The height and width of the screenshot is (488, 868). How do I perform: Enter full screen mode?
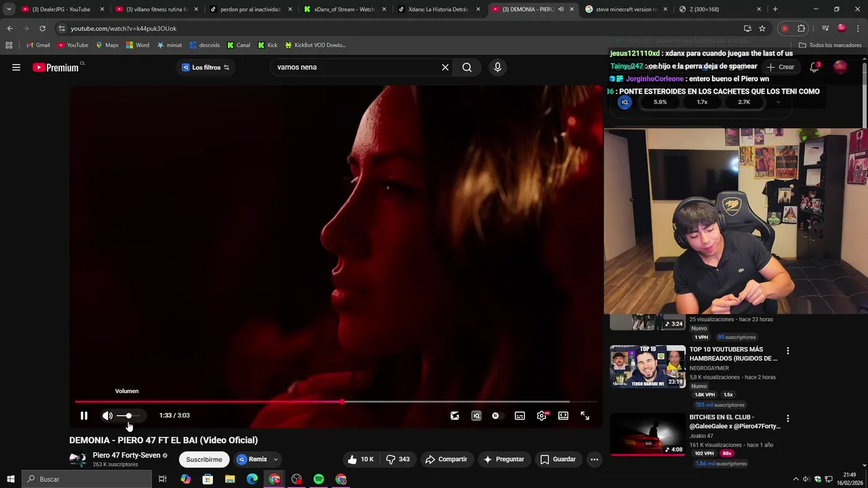(x=585, y=416)
